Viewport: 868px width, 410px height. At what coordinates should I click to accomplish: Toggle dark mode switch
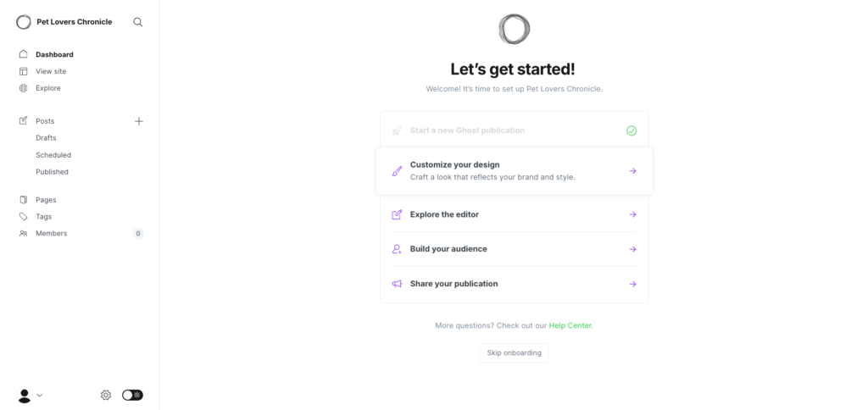point(132,395)
